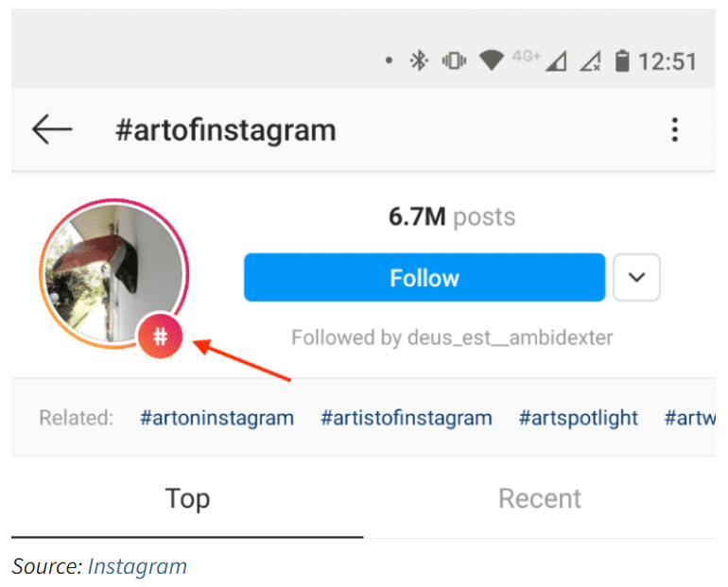728x587 pixels.
Task: Tap the first cellular signal icon
Action: point(556,60)
